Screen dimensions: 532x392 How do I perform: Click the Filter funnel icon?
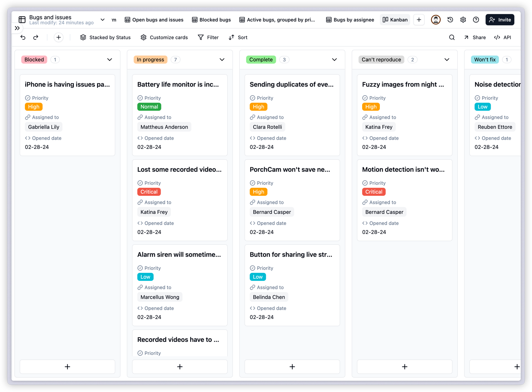200,37
